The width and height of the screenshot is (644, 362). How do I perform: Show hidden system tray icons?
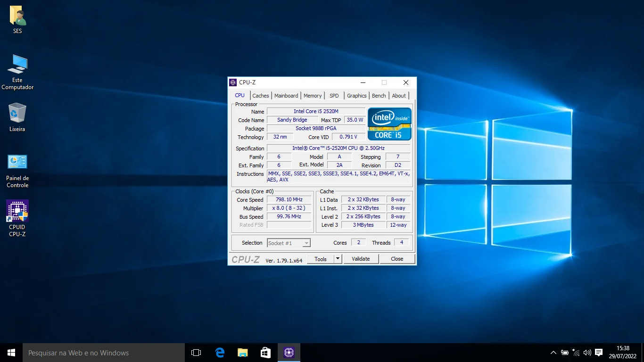[x=553, y=353]
